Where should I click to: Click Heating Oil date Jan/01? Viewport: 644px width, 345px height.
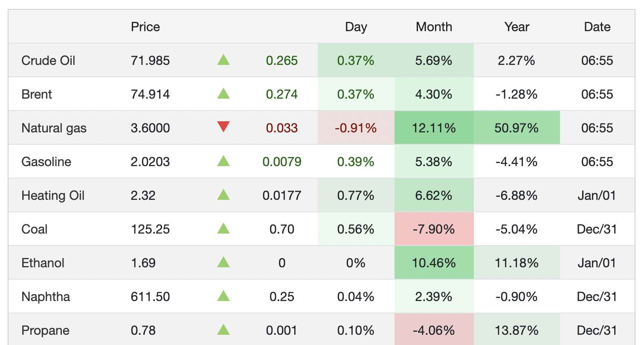[x=597, y=196]
